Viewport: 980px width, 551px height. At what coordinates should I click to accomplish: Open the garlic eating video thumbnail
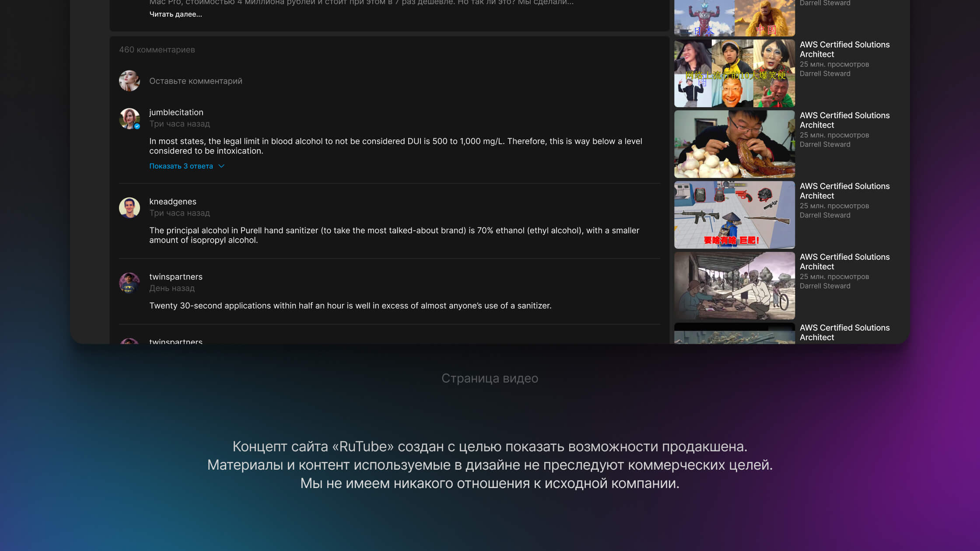(x=734, y=144)
